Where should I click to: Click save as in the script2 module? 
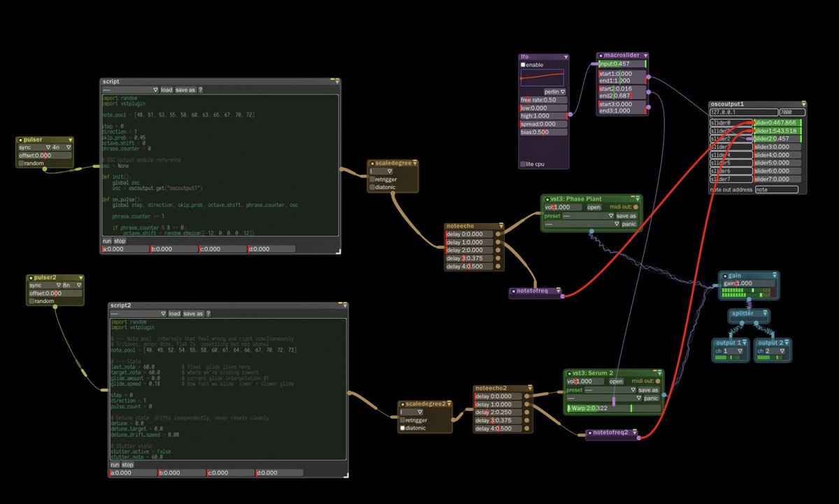coord(193,314)
